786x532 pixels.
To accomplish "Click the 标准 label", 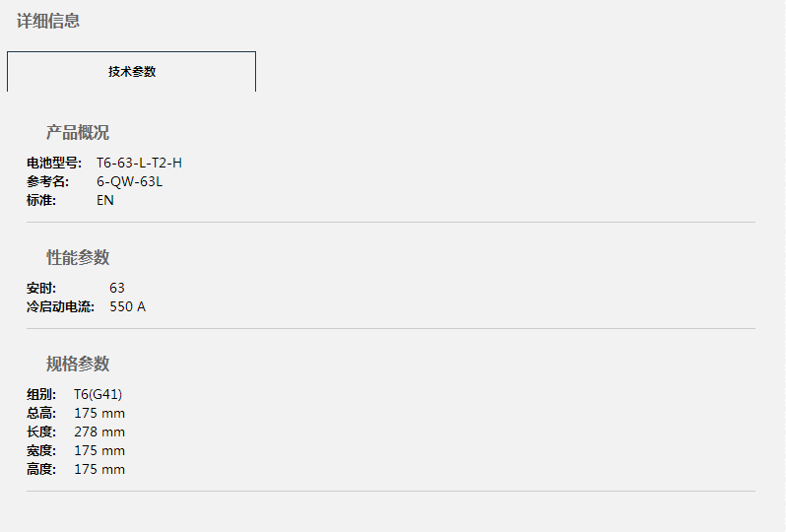I will (41, 200).
